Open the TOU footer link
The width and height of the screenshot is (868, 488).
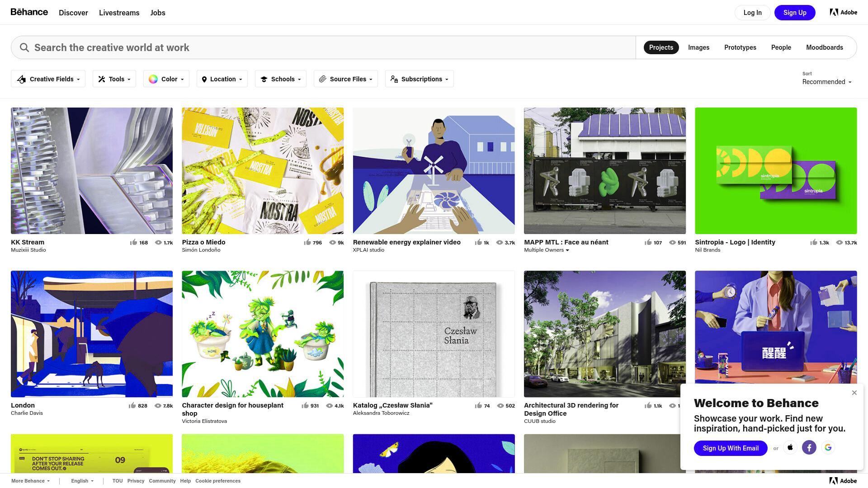118,481
